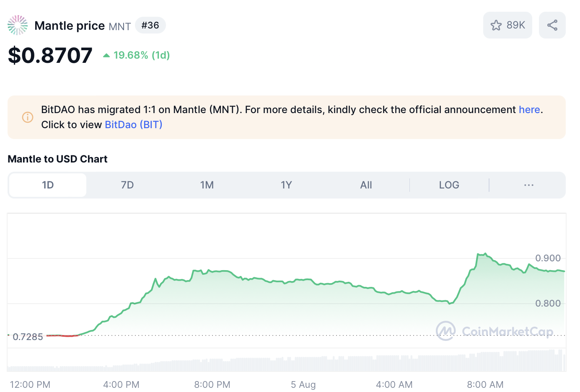The width and height of the screenshot is (580, 392).
Task: Open the BitDao (BIT) link
Action: pyautogui.click(x=134, y=125)
